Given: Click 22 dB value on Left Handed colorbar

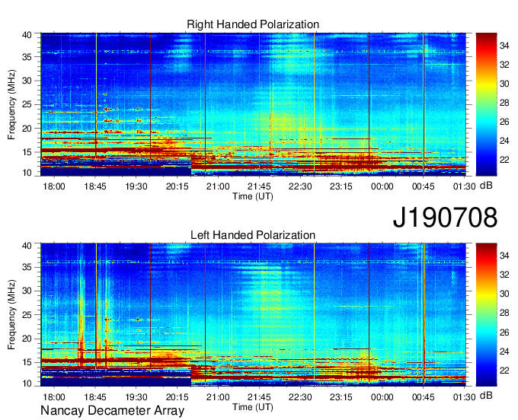Looking at the screenshot, I should coord(504,371).
